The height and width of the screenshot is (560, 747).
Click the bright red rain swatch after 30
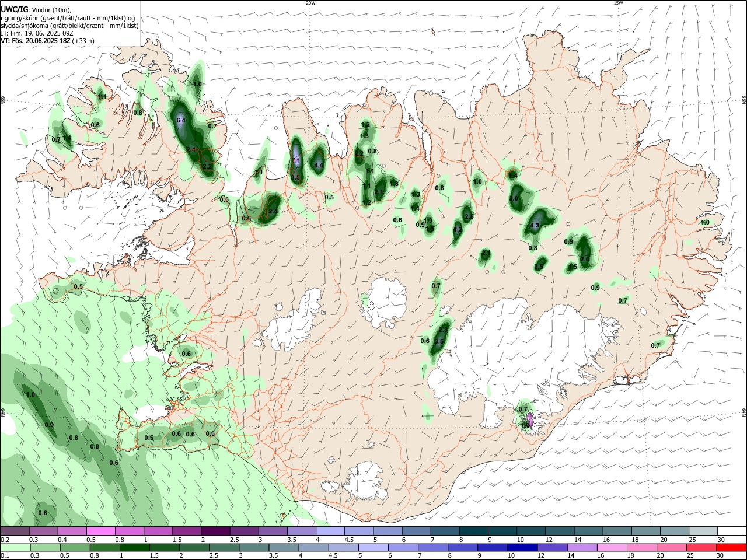[731, 547]
